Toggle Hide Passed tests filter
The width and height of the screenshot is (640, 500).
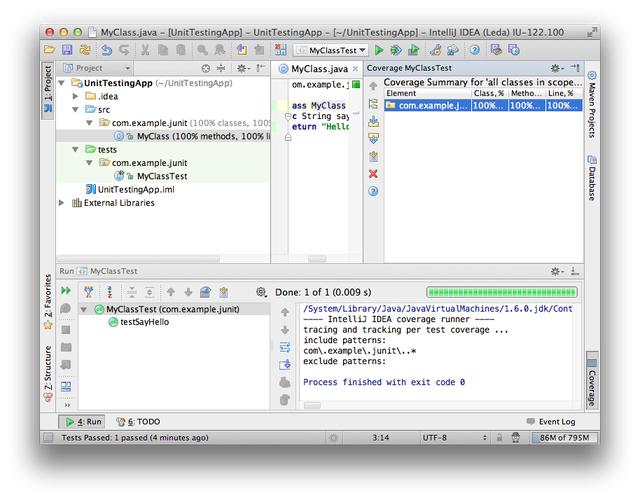[x=89, y=292]
